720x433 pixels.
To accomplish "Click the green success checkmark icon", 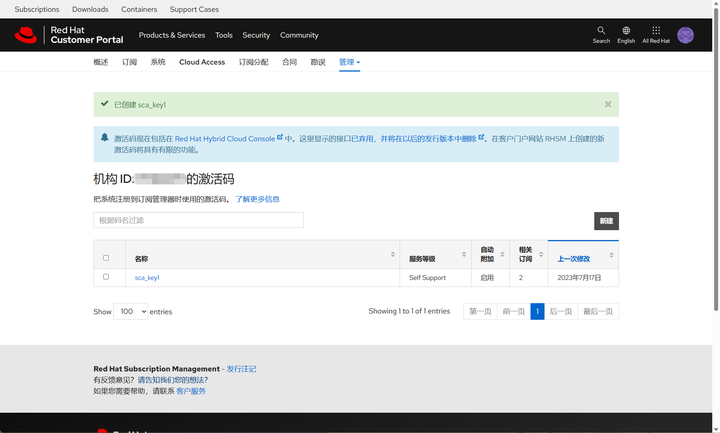I will click(105, 104).
